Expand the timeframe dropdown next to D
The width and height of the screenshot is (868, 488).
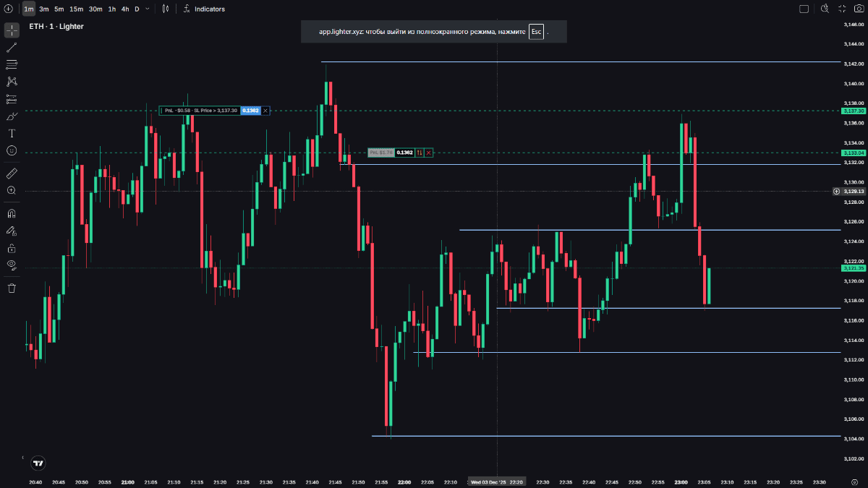[x=148, y=9]
